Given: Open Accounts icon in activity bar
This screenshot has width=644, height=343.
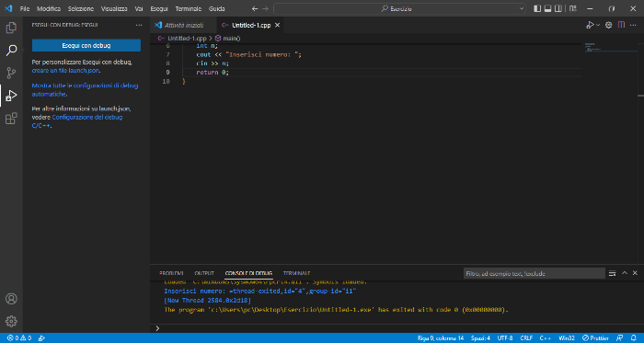Looking at the screenshot, I should (x=11, y=299).
